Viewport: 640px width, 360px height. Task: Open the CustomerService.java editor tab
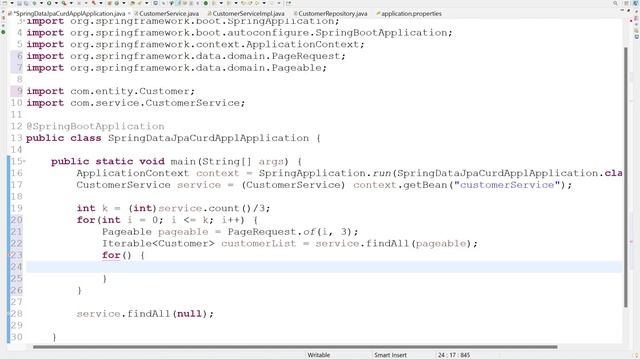169,13
